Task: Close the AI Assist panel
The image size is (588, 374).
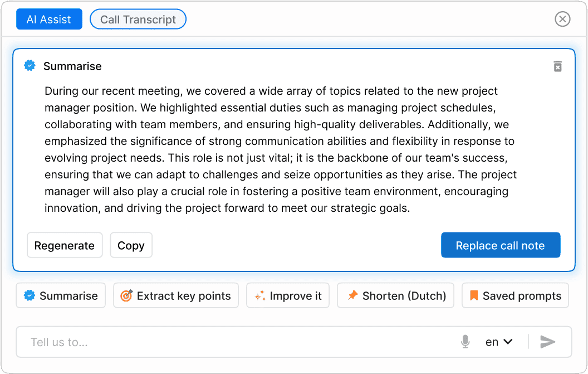Action: pyautogui.click(x=562, y=20)
